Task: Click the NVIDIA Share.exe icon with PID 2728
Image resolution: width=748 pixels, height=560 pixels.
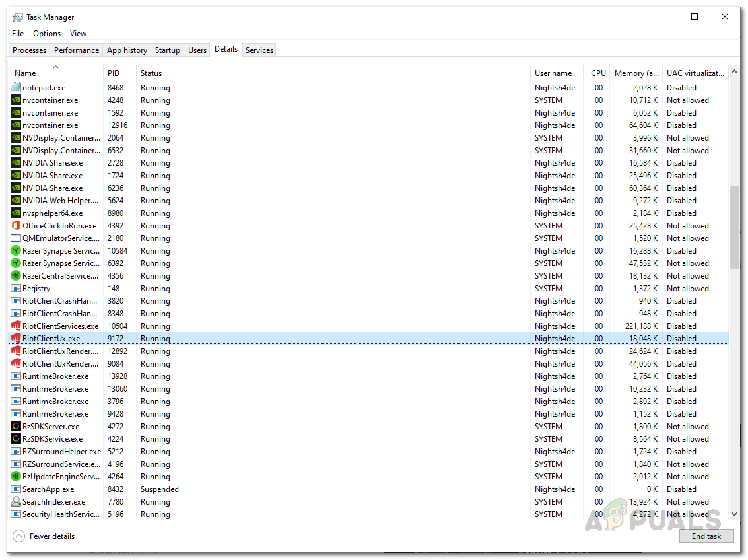Action: coord(16,163)
